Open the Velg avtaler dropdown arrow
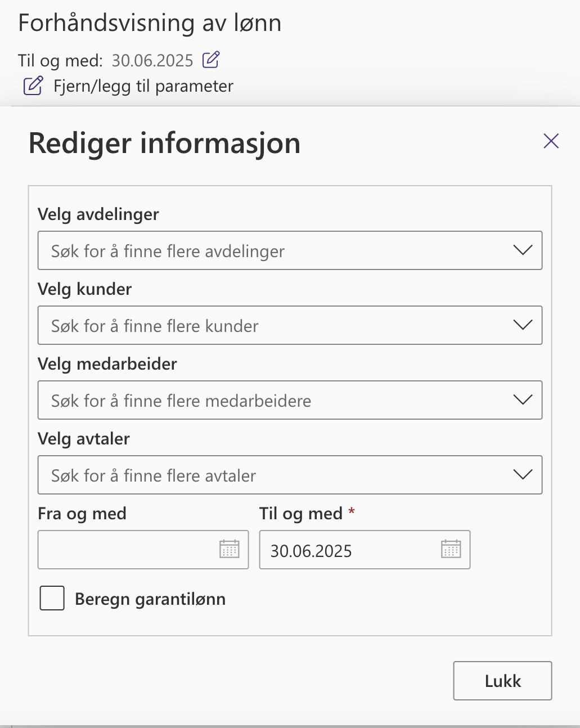The image size is (580, 728). click(523, 475)
